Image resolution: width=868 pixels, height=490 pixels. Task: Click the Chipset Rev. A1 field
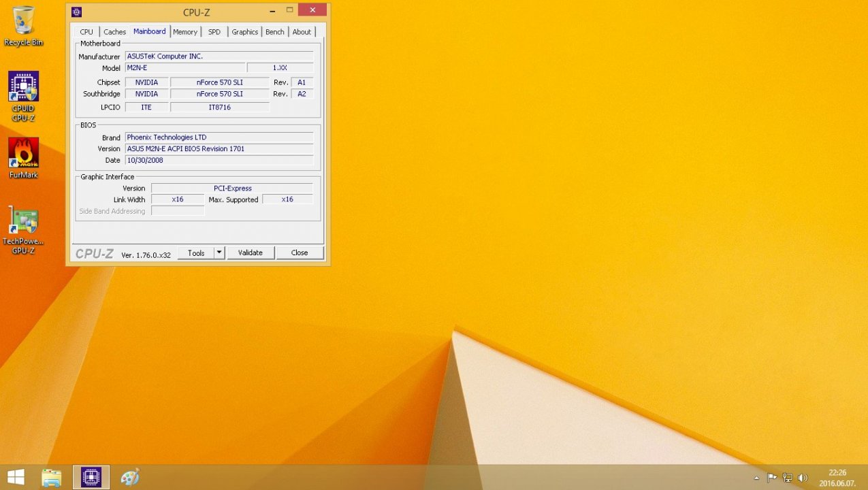302,82
